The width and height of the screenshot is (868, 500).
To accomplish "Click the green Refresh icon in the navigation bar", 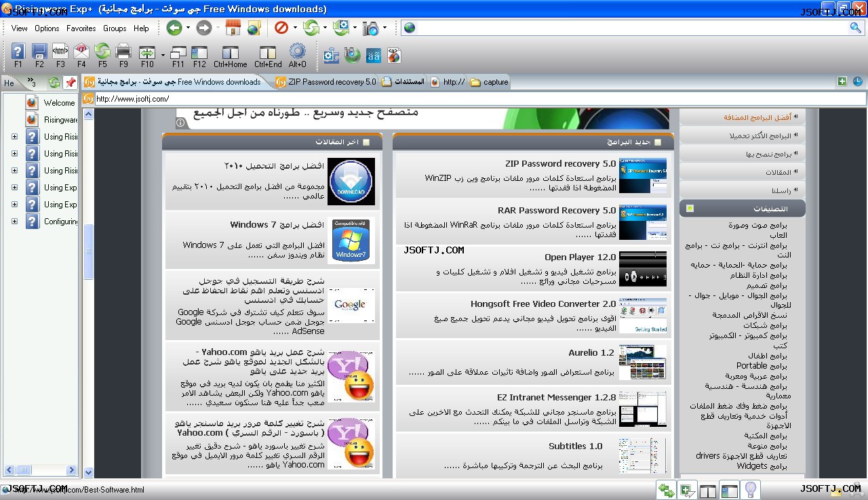I will click(x=311, y=28).
